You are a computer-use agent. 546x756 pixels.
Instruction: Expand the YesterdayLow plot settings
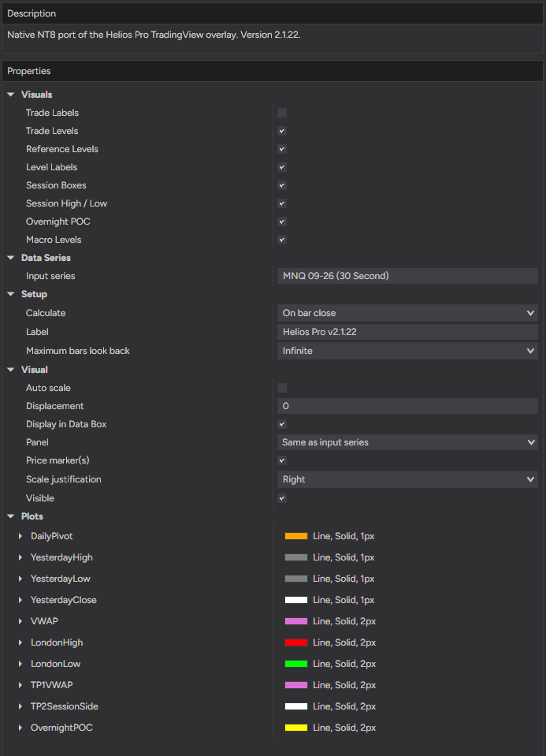point(20,579)
